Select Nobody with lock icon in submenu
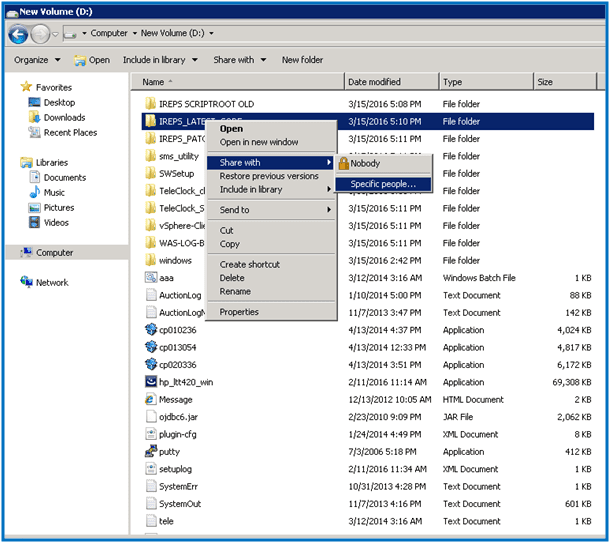 point(384,164)
